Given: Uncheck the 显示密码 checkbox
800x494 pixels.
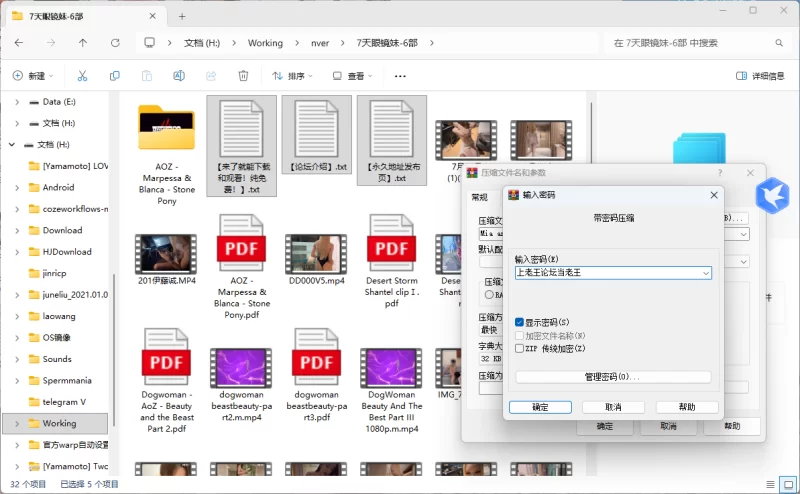Looking at the screenshot, I should (519, 322).
